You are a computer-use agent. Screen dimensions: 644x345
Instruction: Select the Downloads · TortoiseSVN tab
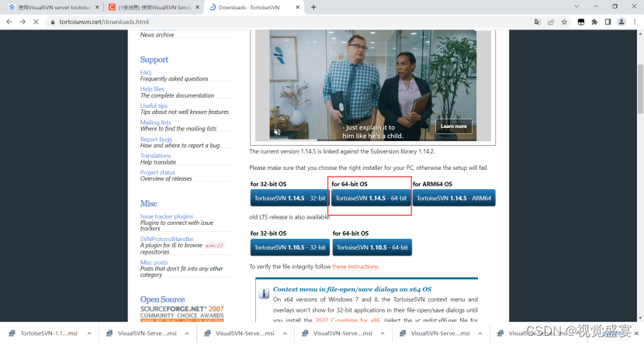(x=254, y=7)
